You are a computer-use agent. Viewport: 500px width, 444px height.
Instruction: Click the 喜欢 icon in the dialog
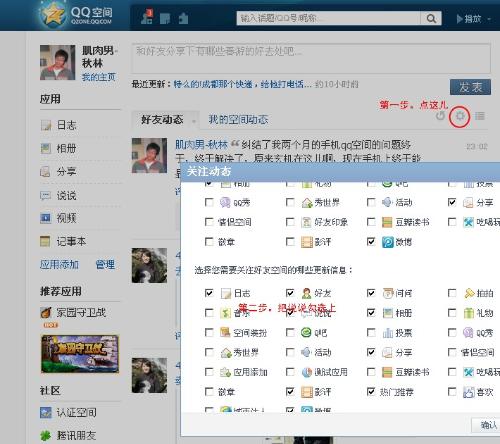(469, 392)
